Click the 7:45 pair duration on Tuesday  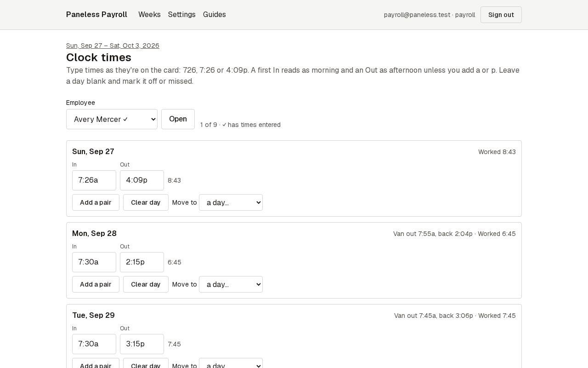175,344
